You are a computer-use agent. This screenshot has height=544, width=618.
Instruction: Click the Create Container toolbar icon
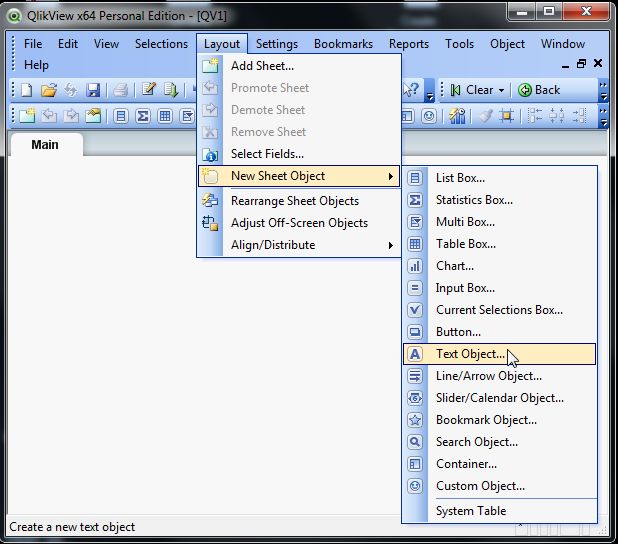(x=408, y=116)
